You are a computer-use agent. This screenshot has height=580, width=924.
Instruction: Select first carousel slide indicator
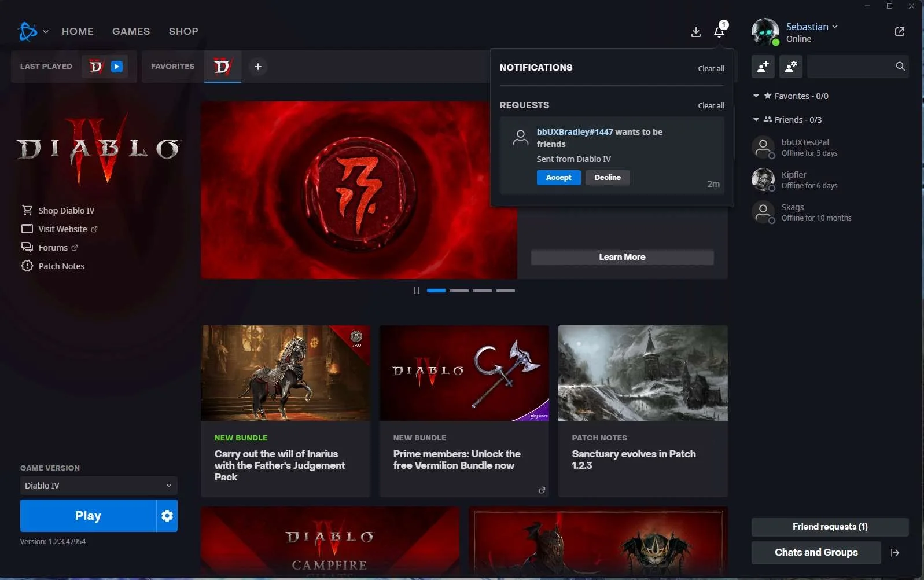(x=436, y=291)
